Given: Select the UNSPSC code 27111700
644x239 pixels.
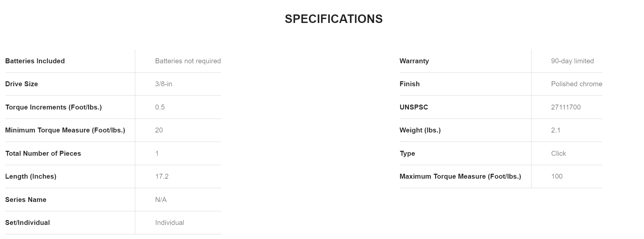Looking at the screenshot, I should click(566, 107).
